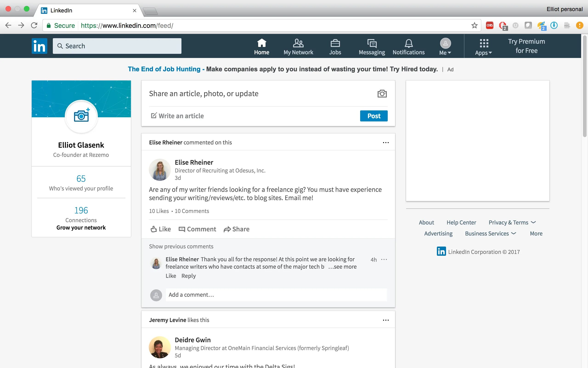This screenshot has width=588, height=368.
Task: Click the Search input field
Action: coord(117,46)
